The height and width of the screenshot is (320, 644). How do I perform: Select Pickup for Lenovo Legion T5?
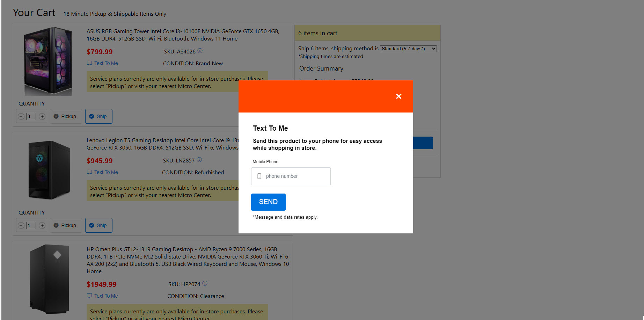click(x=65, y=225)
